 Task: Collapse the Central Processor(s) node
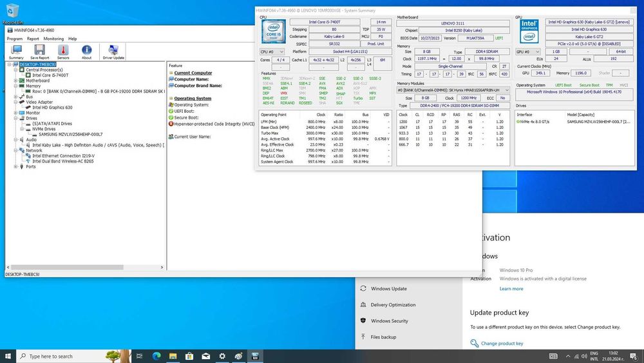[x=15, y=70]
